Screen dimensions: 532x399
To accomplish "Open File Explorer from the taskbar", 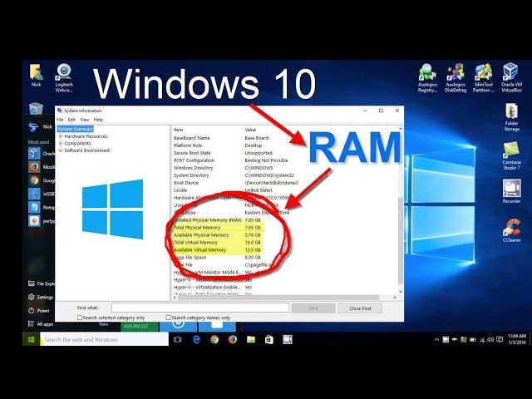I will [251, 339].
